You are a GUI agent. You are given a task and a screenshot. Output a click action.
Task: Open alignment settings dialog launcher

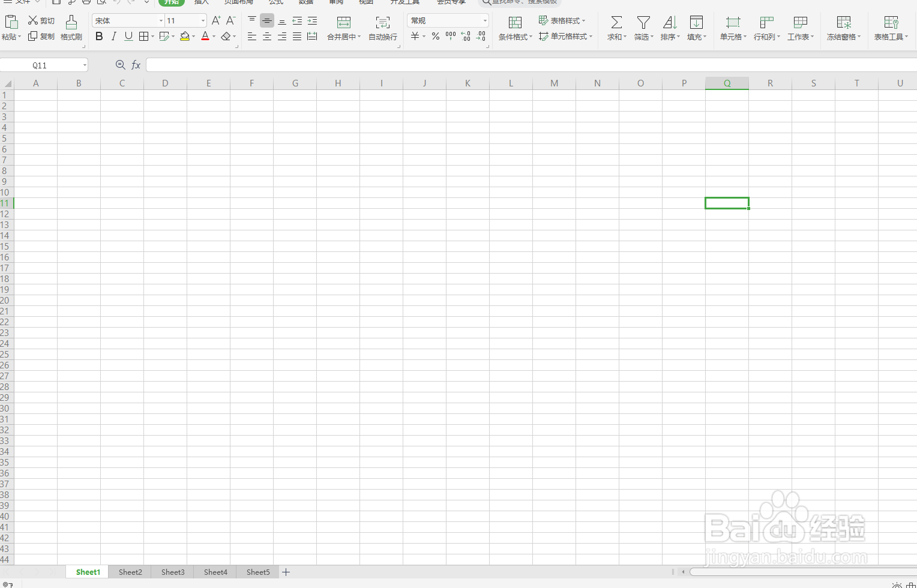398,46
